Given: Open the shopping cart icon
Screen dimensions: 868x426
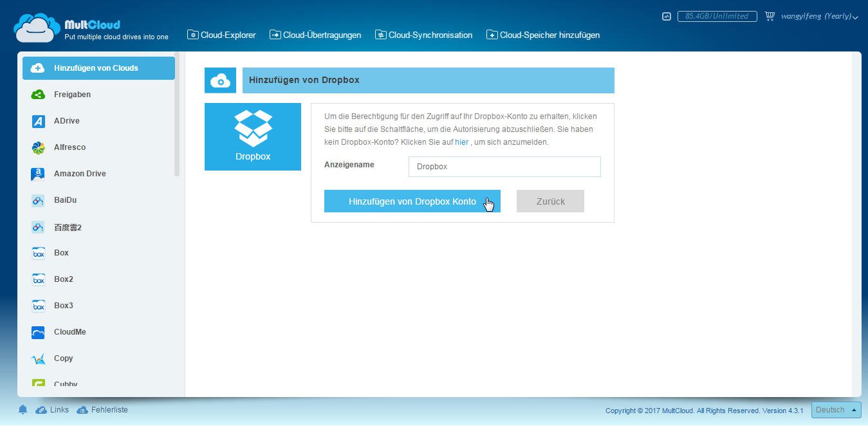Looking at the screenshot, I should pos(770,16).
